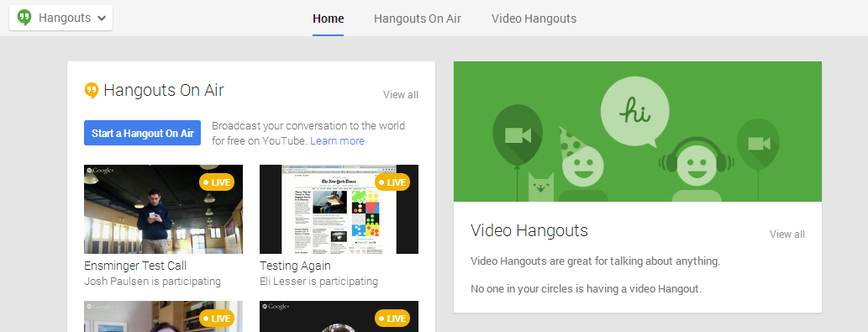Click the Ensminger Test Call title
The image size is (868, 332).
135,266
